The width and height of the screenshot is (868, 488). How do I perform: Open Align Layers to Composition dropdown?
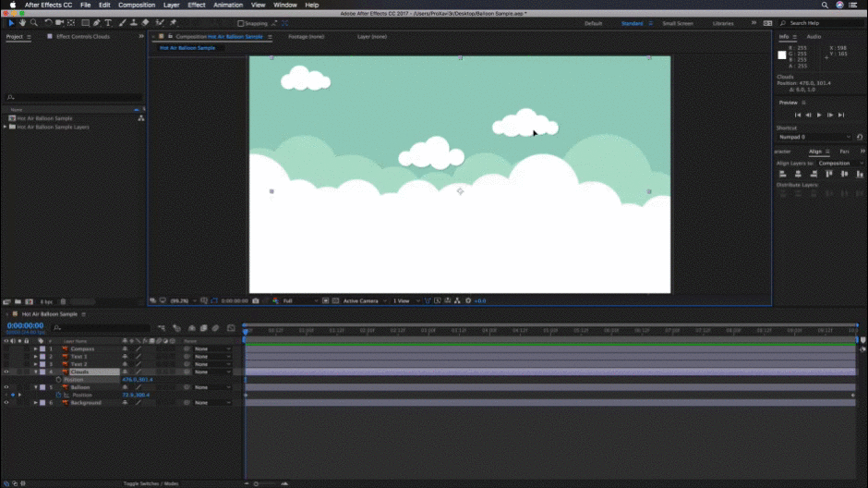click(840, 164)
